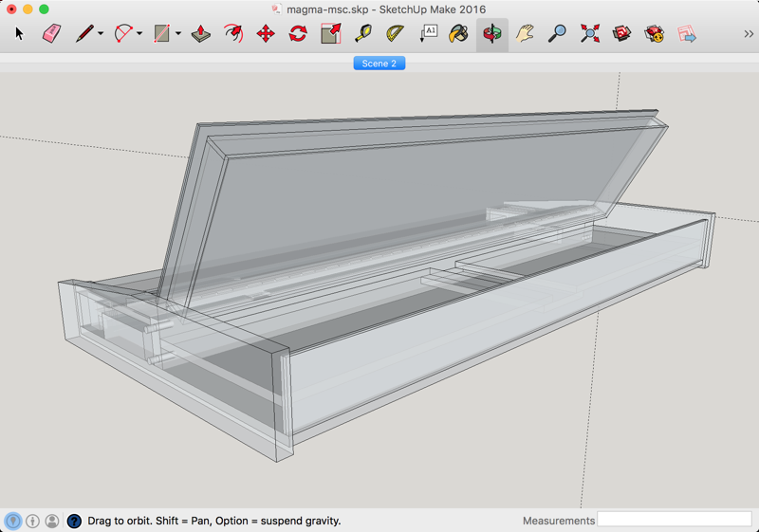
Task: Open the Line tool dropdown arrow
Action: [x=101, y=35]
